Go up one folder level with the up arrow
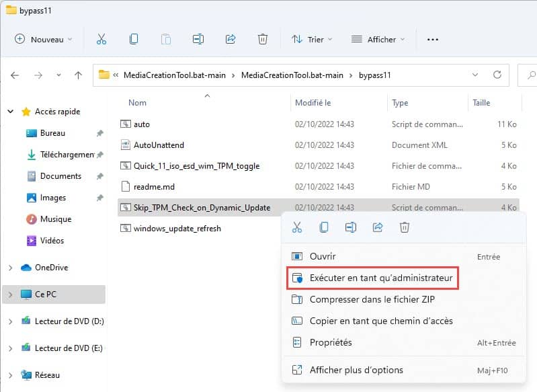The width and height of the screenshot is (537, 392). click(x=78, y=75)
